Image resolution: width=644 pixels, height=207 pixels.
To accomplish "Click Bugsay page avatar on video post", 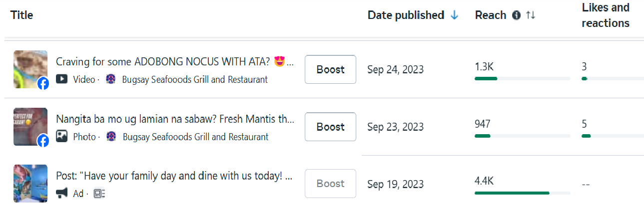I will pyautogui.click(x=111, y=79).
